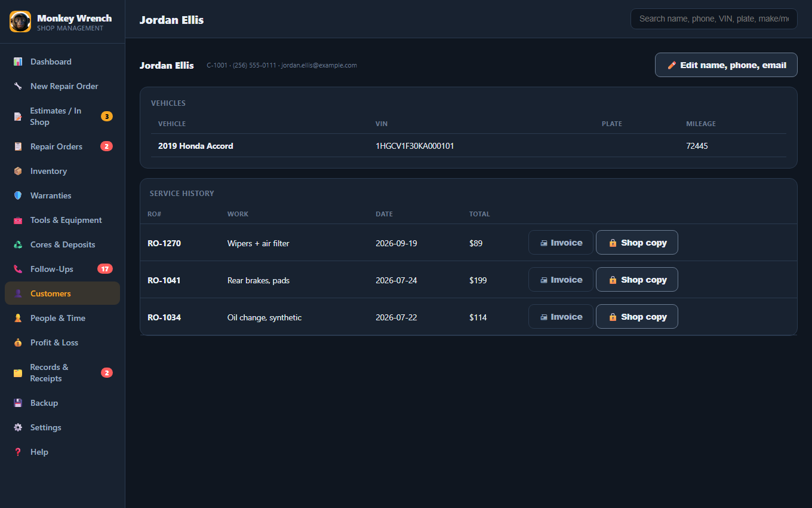Click the Estimates / In Shop icon
The height and width of the screenshot is (508, 812).
(18, 117)
